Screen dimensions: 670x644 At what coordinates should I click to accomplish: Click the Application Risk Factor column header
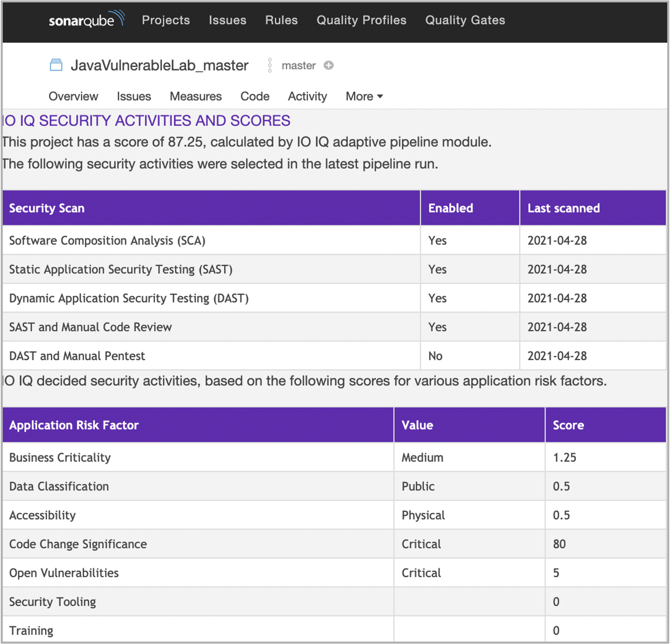point(198,425)
